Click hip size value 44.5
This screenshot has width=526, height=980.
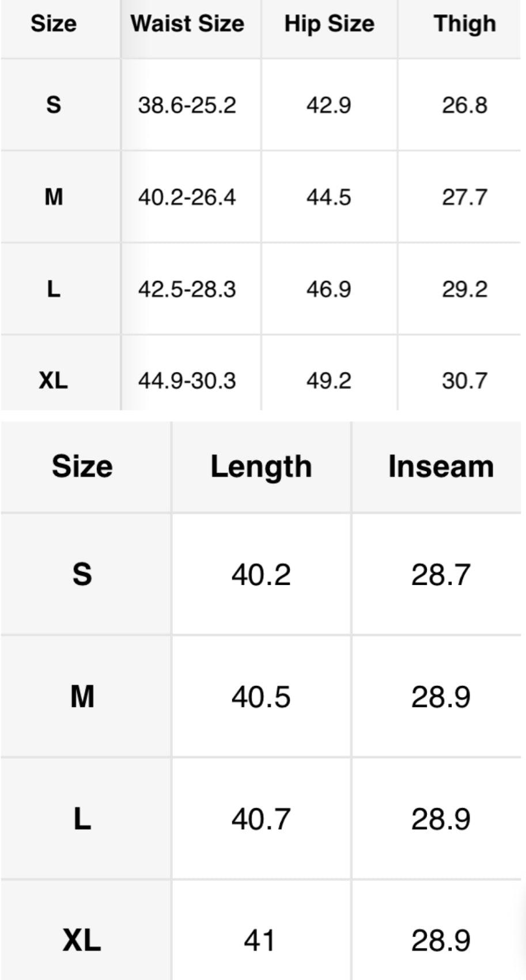point(329,197)
